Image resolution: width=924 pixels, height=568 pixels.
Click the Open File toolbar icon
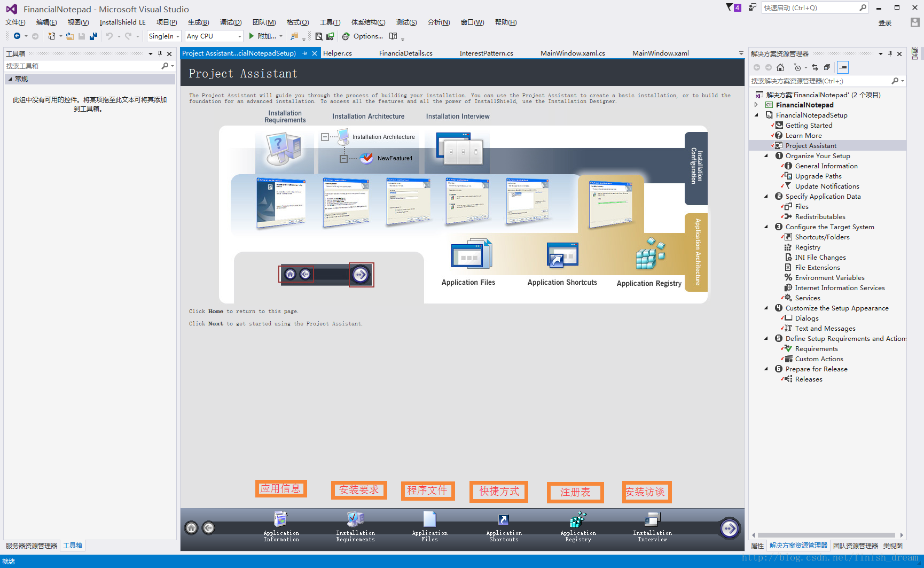click(x=69, y=36)
